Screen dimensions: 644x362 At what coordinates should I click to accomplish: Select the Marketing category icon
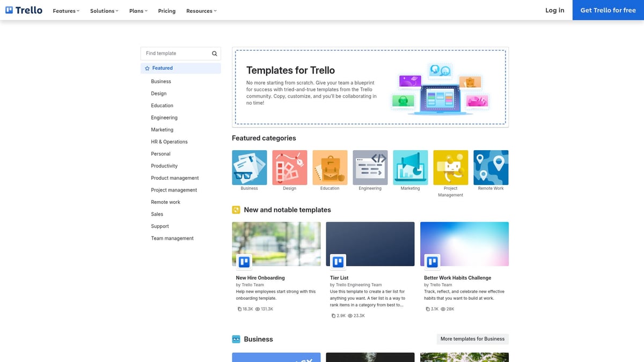point(410,166)
